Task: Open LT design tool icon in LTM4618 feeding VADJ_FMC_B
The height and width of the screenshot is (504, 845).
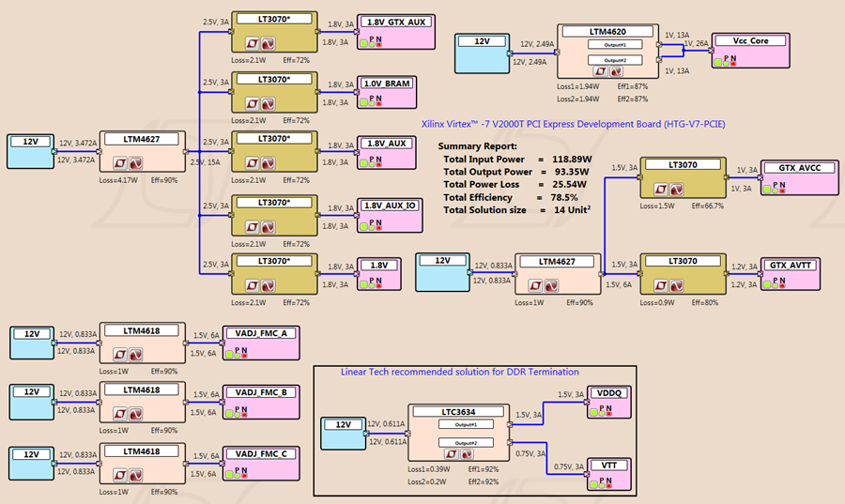Action: point(119,414)
